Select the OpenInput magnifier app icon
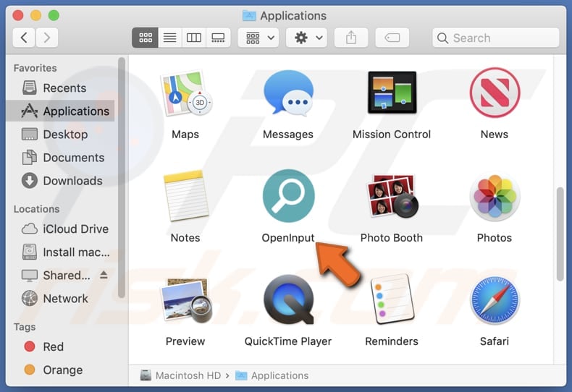 point(289,195)
